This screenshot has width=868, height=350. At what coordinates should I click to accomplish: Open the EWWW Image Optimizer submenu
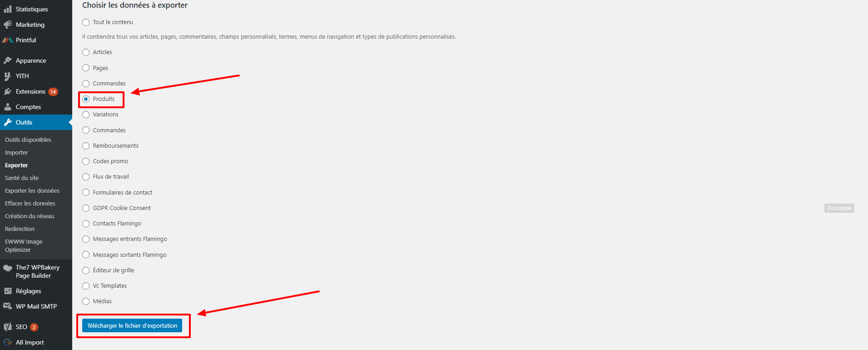click(24, 246)
